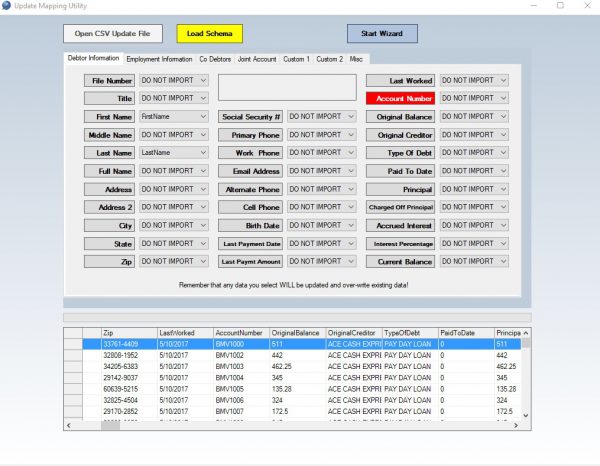The width and height of the screenshot is (600, 466).
Task: Click the 462.25 OriginalBalance cell
Action: click(298, 367)
